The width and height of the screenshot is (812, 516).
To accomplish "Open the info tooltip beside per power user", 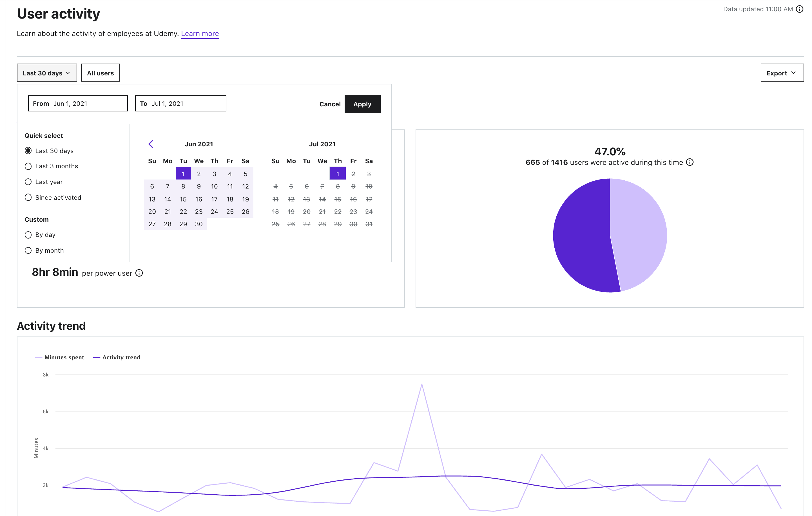I will click(139, 273).
